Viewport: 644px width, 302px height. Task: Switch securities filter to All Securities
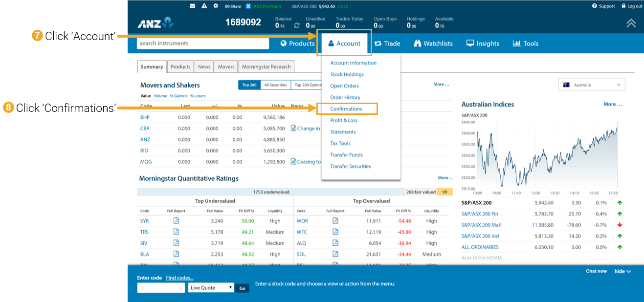coord(276,84)
